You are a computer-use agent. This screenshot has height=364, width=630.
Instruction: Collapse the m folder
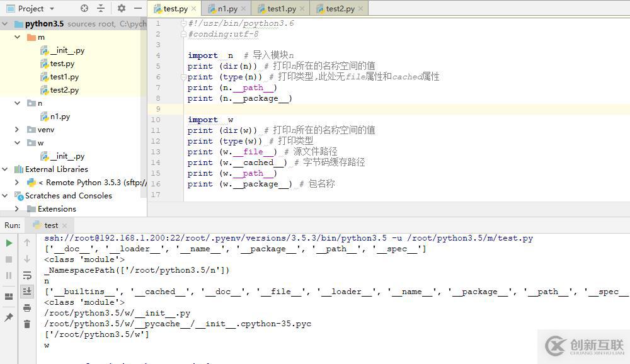pyautogui.click(x=17, y=37)
